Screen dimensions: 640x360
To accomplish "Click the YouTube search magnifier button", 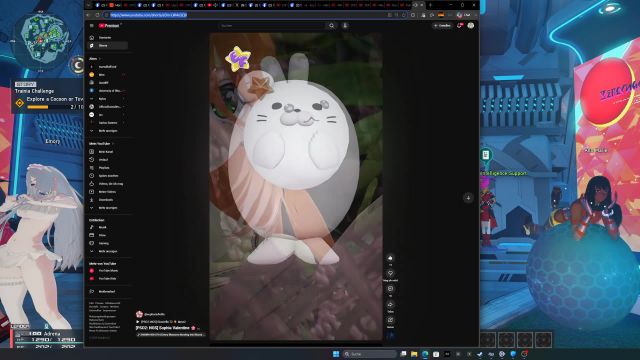I will pos(331,26).
